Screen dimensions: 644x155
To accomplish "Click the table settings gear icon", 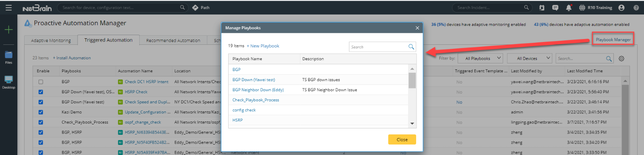I will (x=621, y=59).
